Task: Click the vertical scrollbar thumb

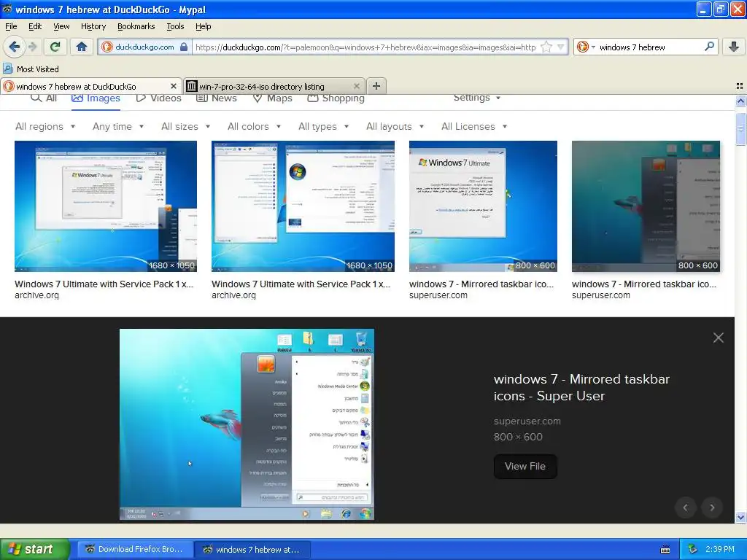Action: 740,128
